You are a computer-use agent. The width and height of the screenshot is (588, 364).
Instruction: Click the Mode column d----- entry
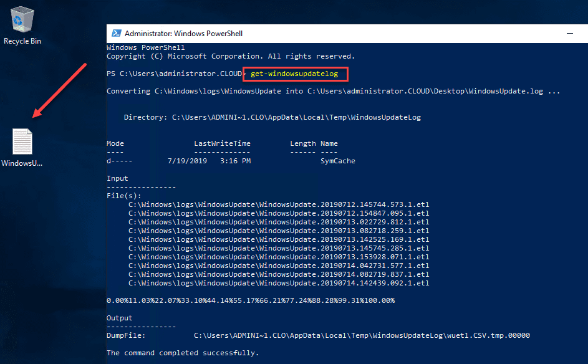118,160
